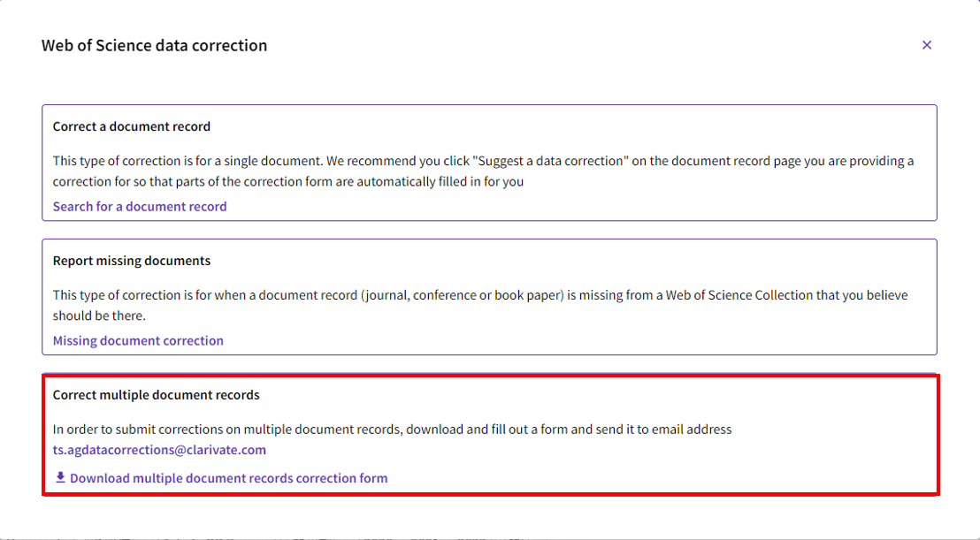
Task: Open the Search for a document record link
Action: tap(140, 207)
